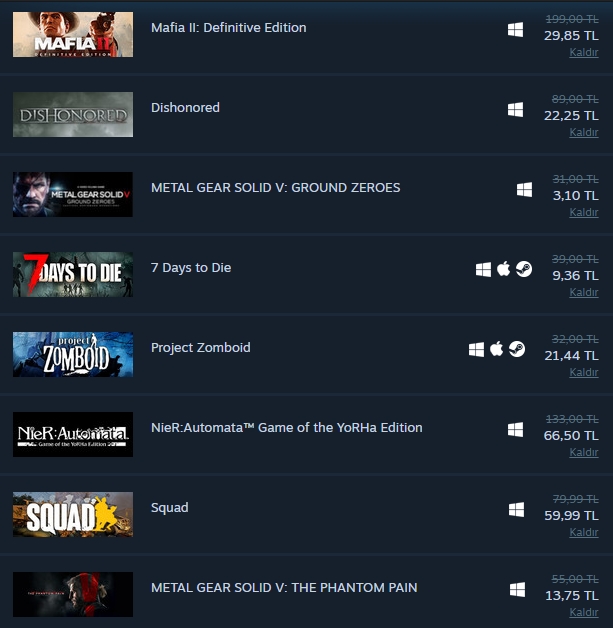Screen dimensions: 613x628
Task: Click the Apple icon for Project Zomboid
Action: click(496, 349)
